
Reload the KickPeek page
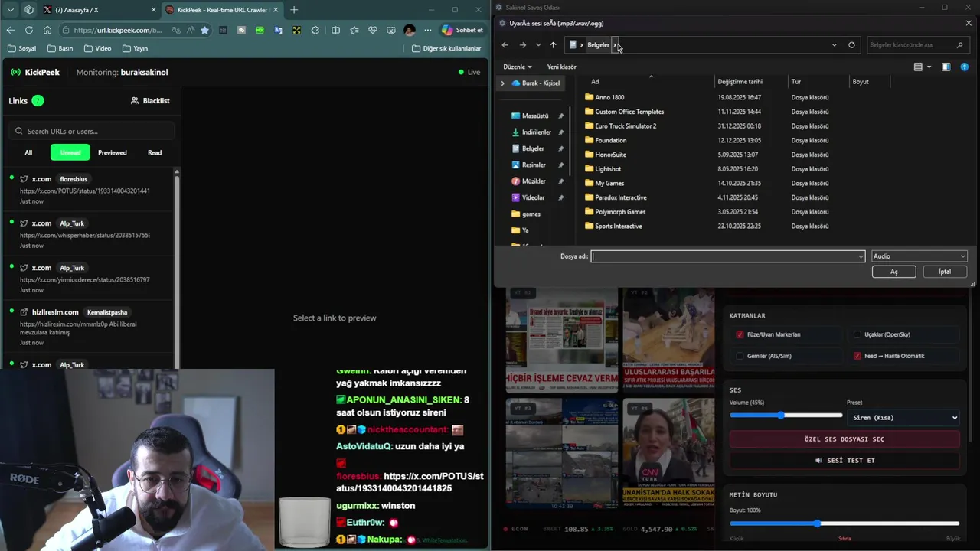[x=29, y=30]
